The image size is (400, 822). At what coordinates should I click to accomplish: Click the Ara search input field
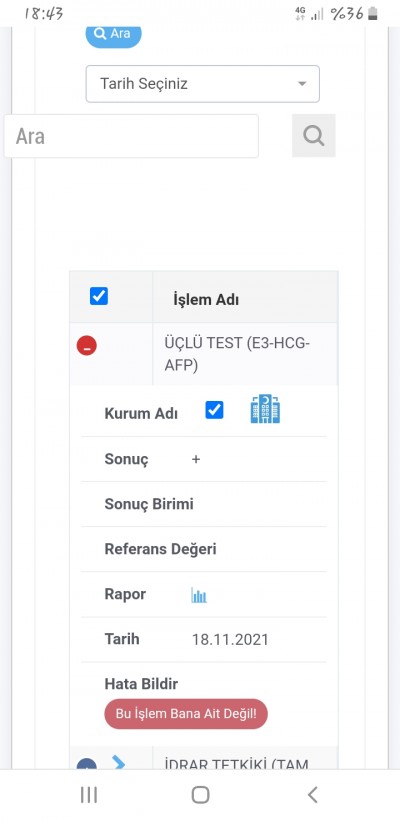pyautogui.click(x=131, y=136)
